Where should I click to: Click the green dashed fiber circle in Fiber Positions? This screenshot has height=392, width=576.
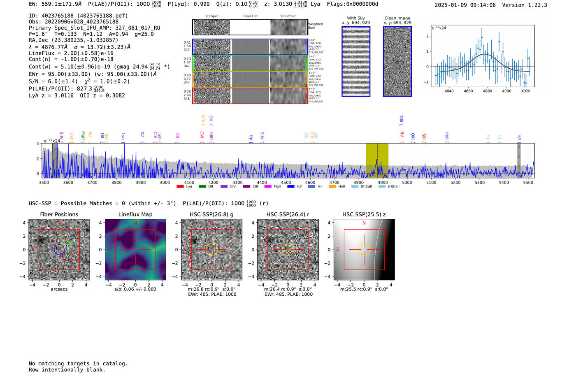(x=68, y=246)
